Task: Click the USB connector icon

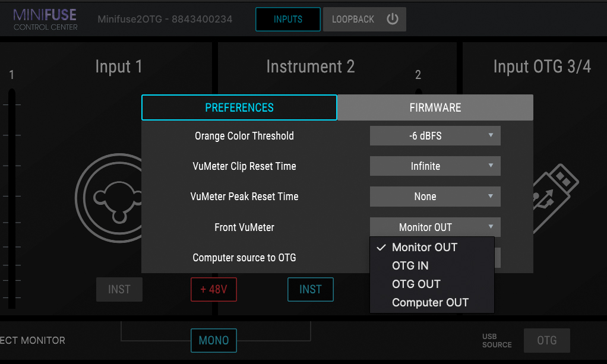Action: coord(555,196)
